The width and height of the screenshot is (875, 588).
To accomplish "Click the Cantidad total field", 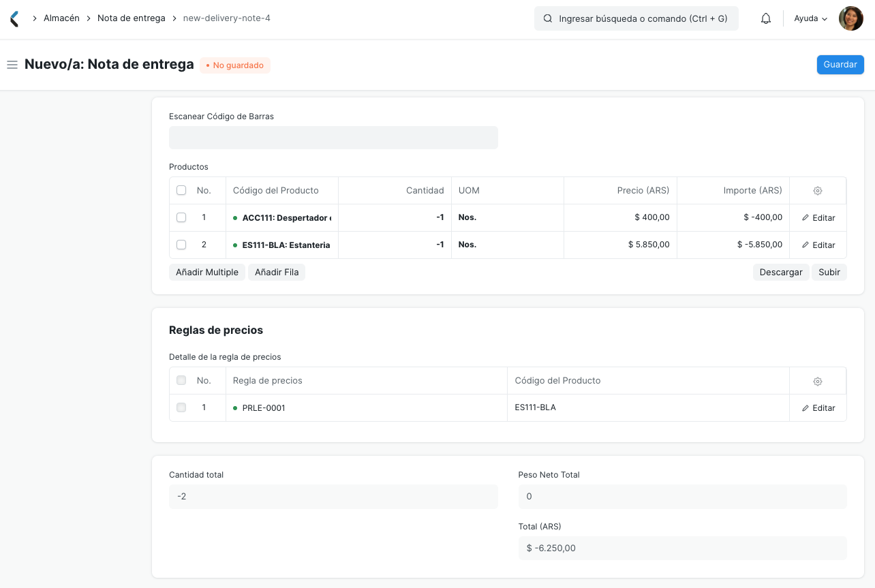I will 333,497.
